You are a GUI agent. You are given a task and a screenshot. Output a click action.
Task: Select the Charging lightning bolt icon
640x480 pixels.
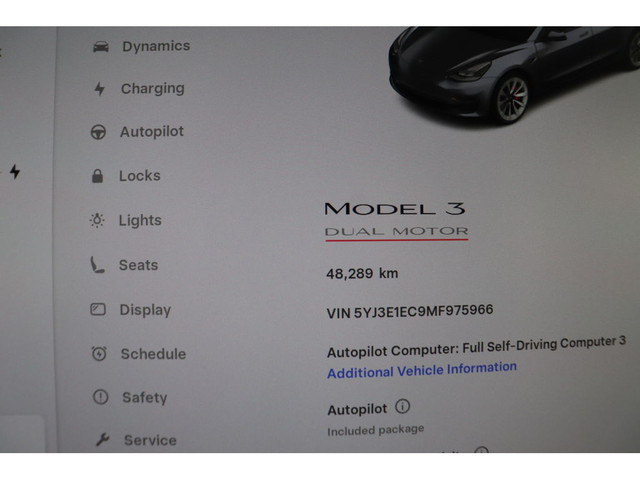99,89
